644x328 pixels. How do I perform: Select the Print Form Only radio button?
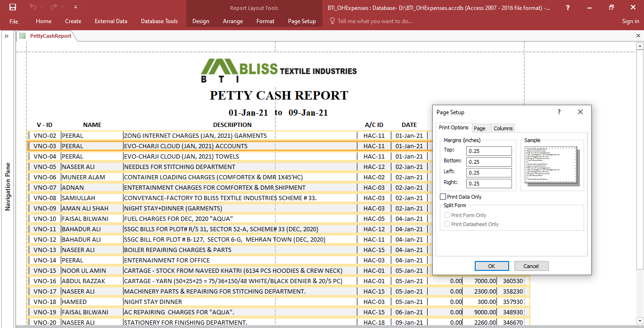447,215
